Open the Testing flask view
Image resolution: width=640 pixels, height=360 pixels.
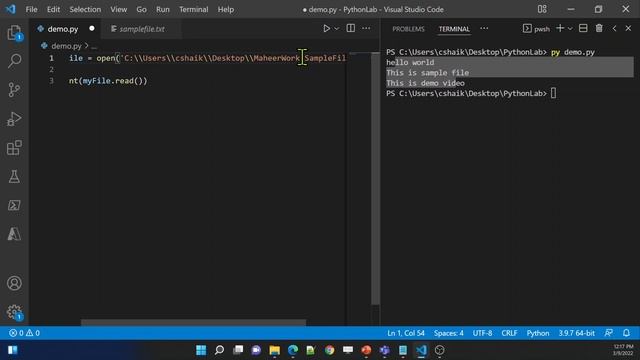tap(14, 176)
